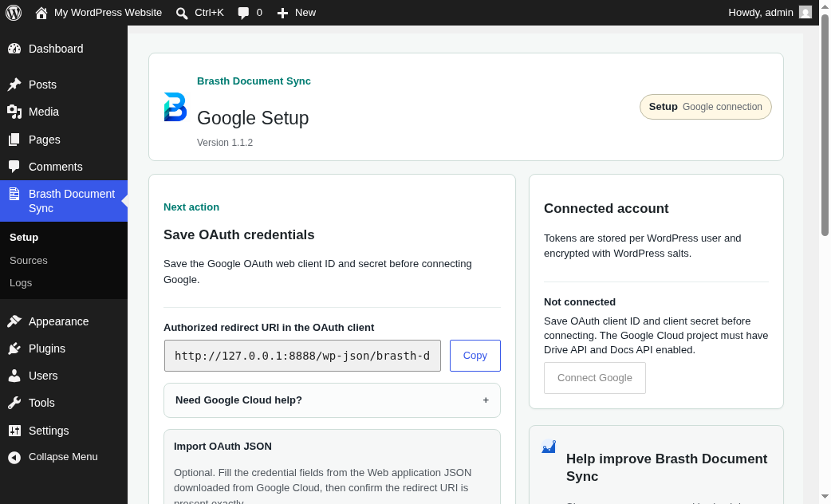Click the Users person icon
Image resolution: width=831 pixels, height=504 pixels.
coord(14,376)
